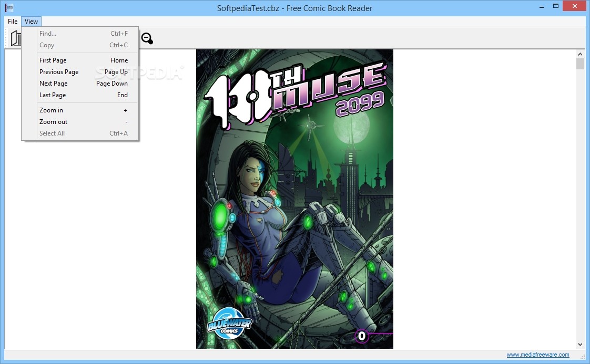Click the greyed Copy menu entry
The image size is (590, 364).
[x=80, y=45]
